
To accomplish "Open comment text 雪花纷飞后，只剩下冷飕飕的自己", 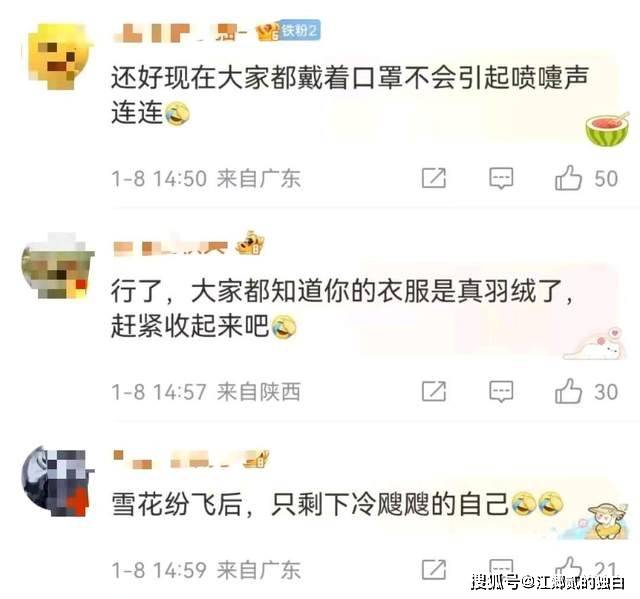I will [310, 504].
